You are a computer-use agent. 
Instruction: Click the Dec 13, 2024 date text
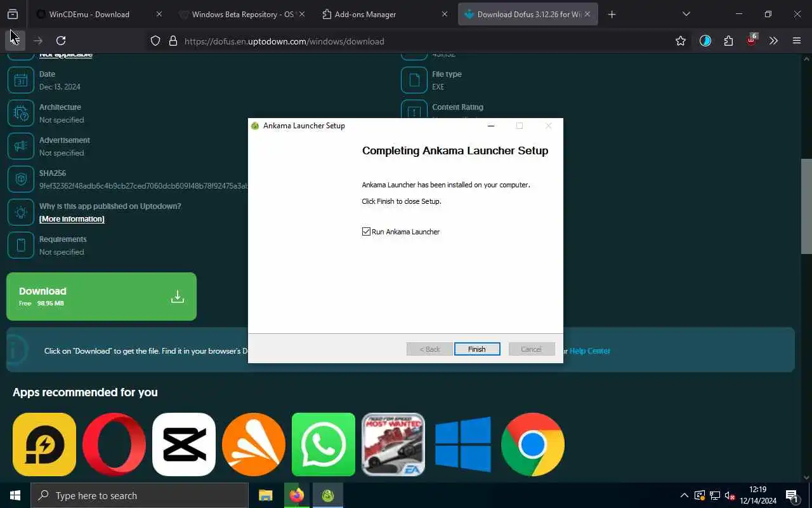click(x=60, y=87)
